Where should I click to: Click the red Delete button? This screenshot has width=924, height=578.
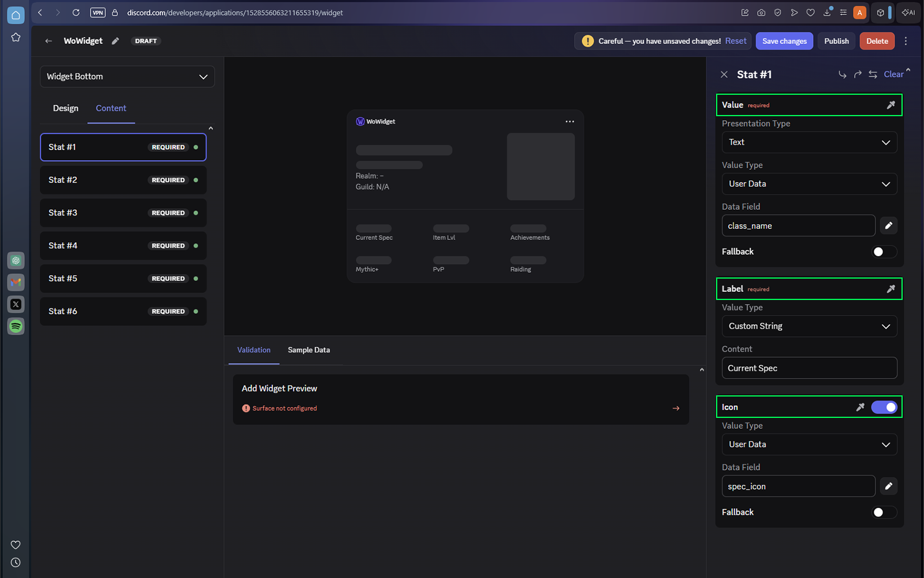[x=877, y=41]
